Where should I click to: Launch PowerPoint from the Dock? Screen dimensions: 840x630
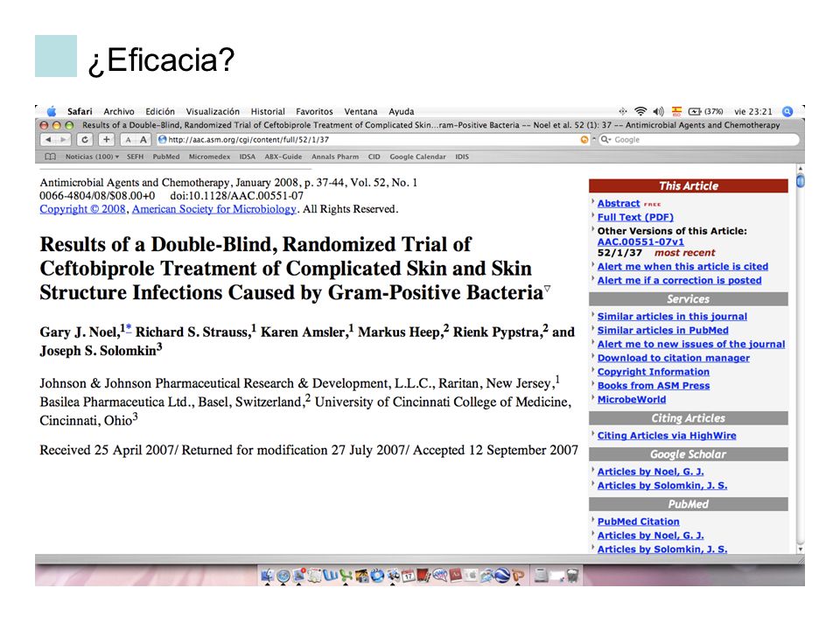pyautogui.click(x=518, y=576)
